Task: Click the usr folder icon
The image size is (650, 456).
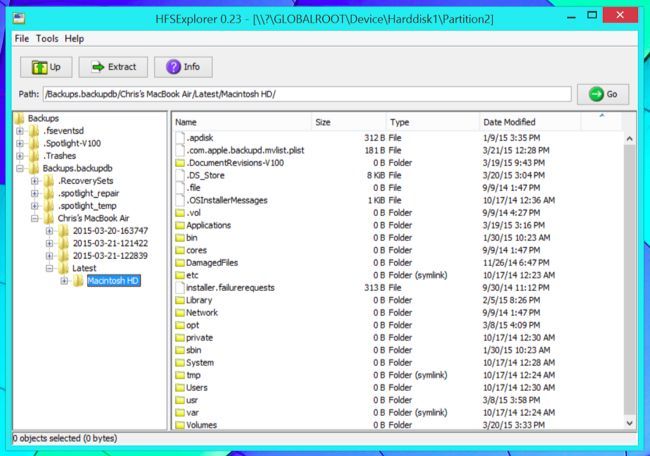Action: pyautogui.click(x=179, y=400)
